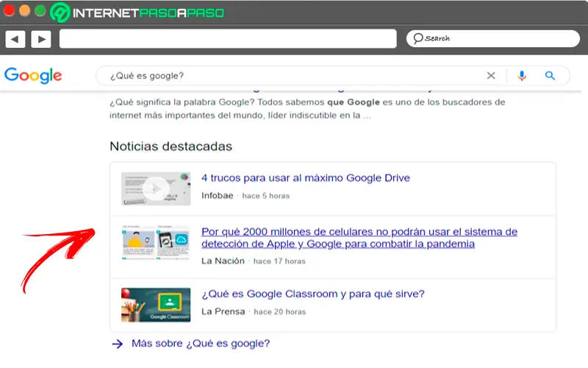Click the magnifier icon in browser Search box
The image size is (588, 368).
pyautogui.click(x=417, y=38)
